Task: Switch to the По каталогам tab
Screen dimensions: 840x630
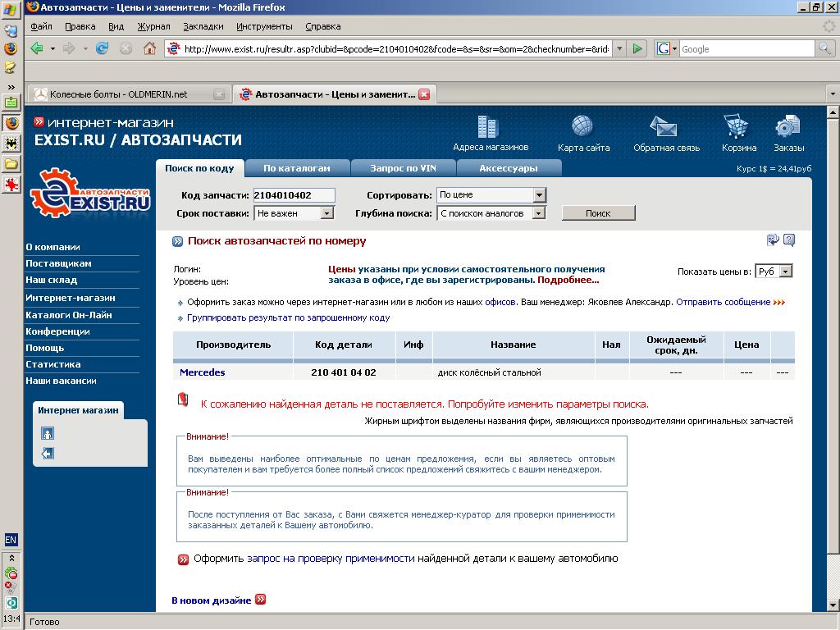Action: pyautogui.click(x=296, y=168)
